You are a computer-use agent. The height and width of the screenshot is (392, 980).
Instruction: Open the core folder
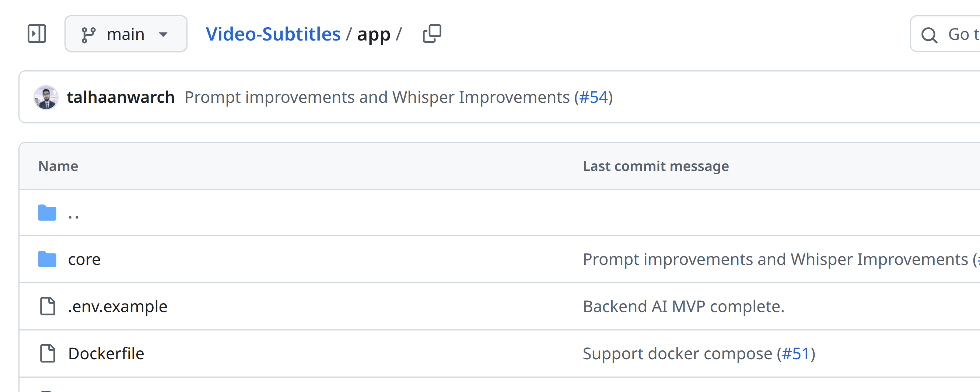[84, 260]
